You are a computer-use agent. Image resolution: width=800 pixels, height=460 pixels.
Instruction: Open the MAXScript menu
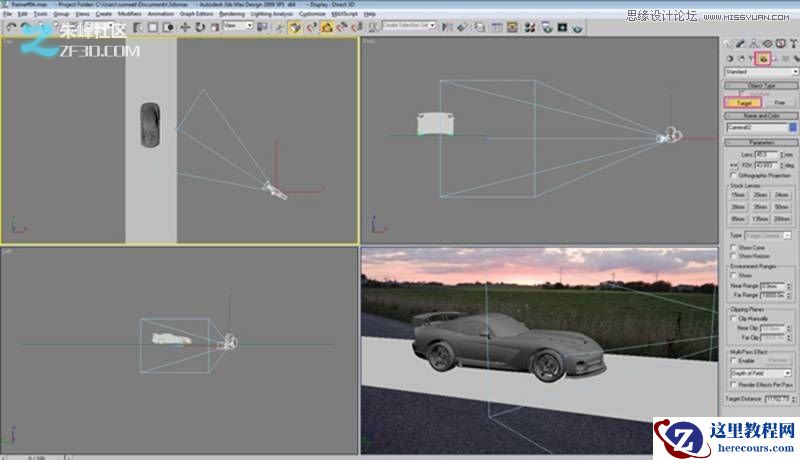point(344,14)
